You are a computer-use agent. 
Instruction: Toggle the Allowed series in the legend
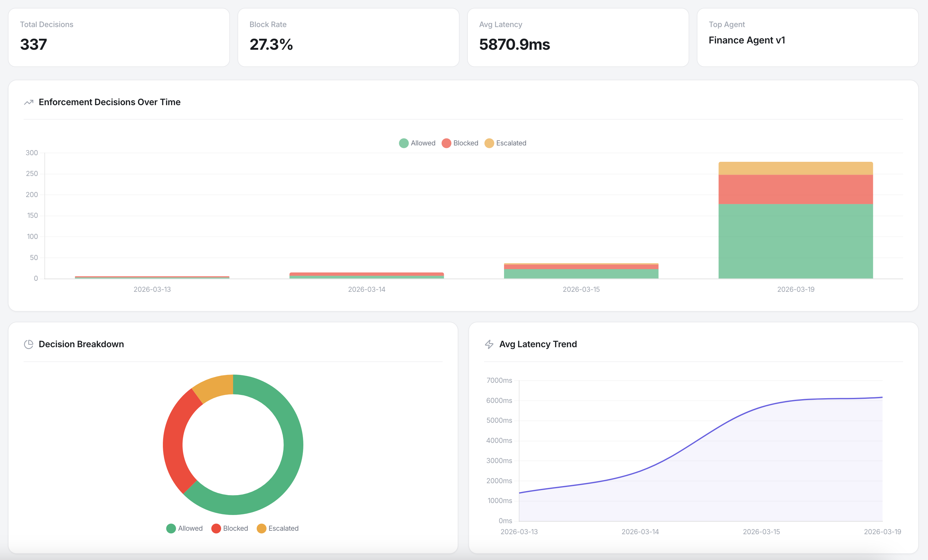click(x=417, y=143)
